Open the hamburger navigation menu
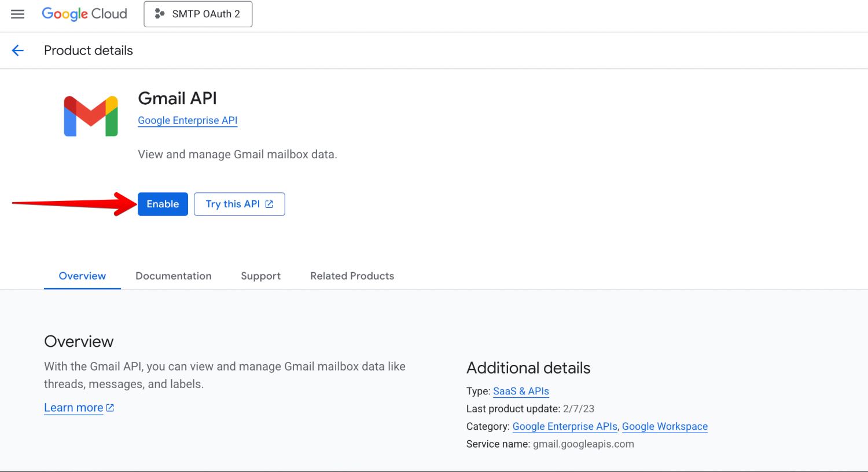The height and width of the screenshot is (472, 868). click(x=18, y=14)
